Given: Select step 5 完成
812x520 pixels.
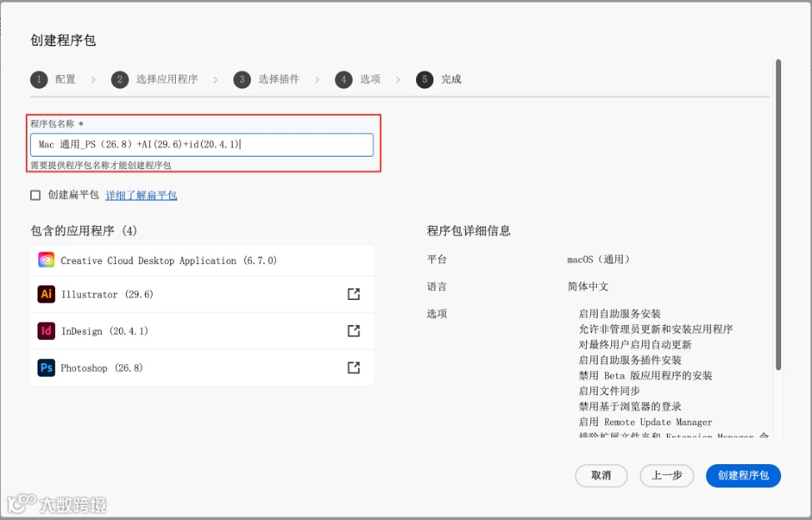Looking at the screenshot, I should 439,79.
